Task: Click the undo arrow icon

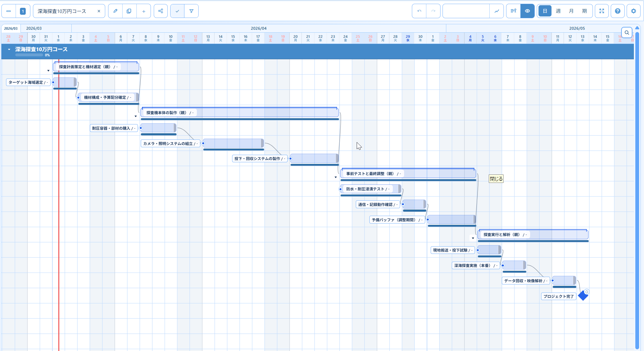Action: coord(419,11)
